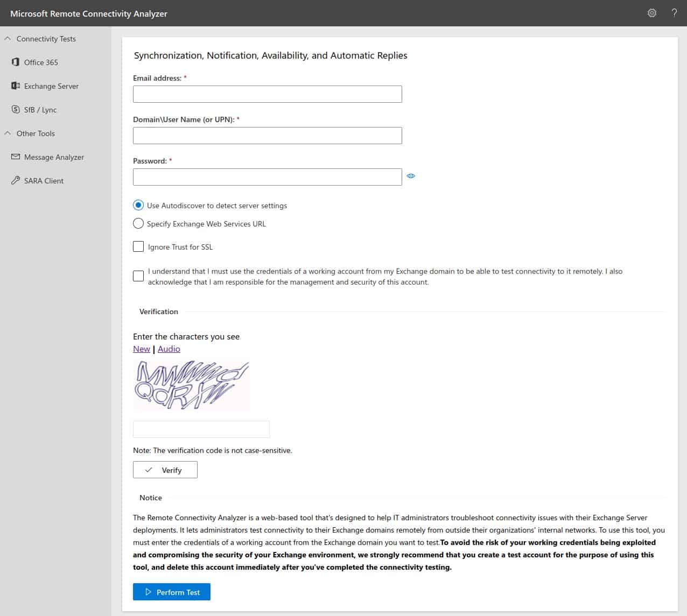Click the Verification section heading
The height and width of the screenshot is (616, 687).
(x=158, y=311)
